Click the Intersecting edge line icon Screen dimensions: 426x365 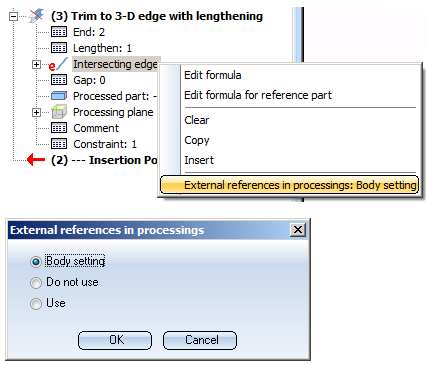coord(59,64)
